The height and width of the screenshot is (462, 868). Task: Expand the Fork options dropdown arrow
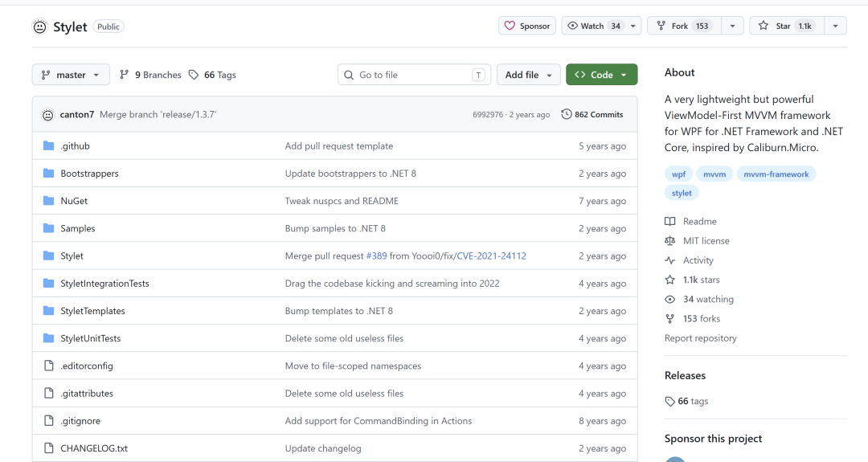(732, 26)
